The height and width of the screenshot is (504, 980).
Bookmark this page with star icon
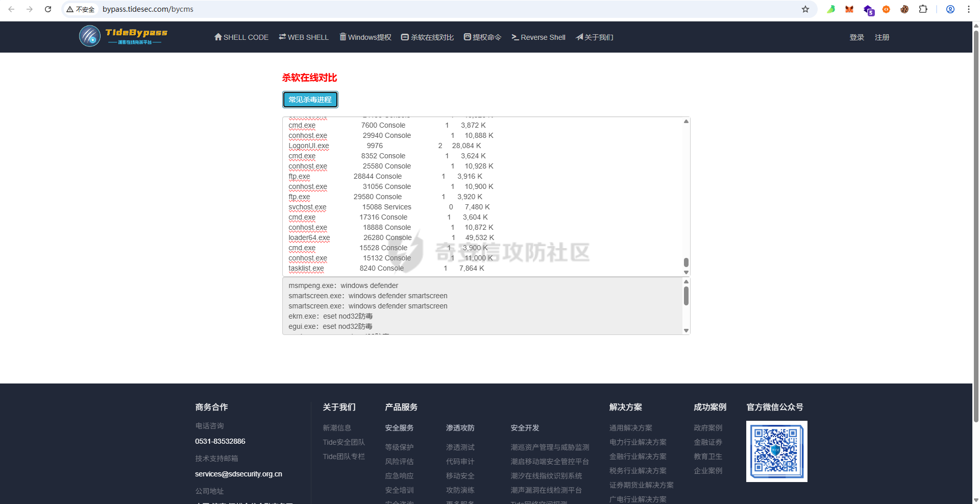click(x=805, y=9)
